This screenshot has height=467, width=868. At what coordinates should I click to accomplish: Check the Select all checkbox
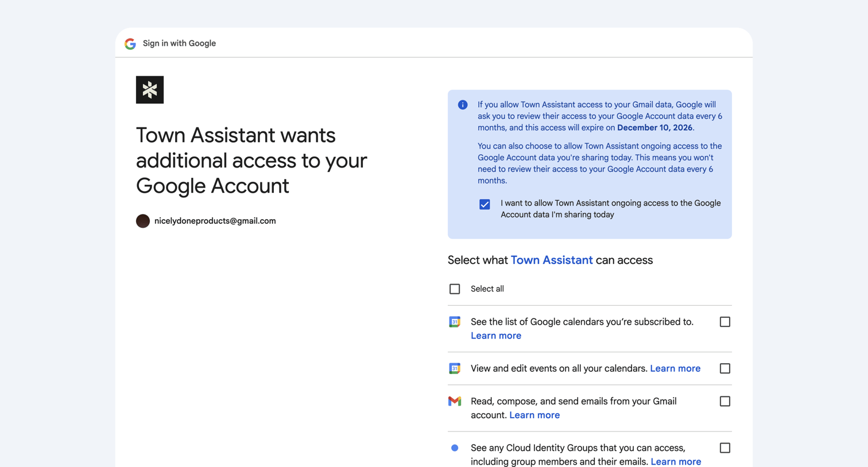[455, 289]
